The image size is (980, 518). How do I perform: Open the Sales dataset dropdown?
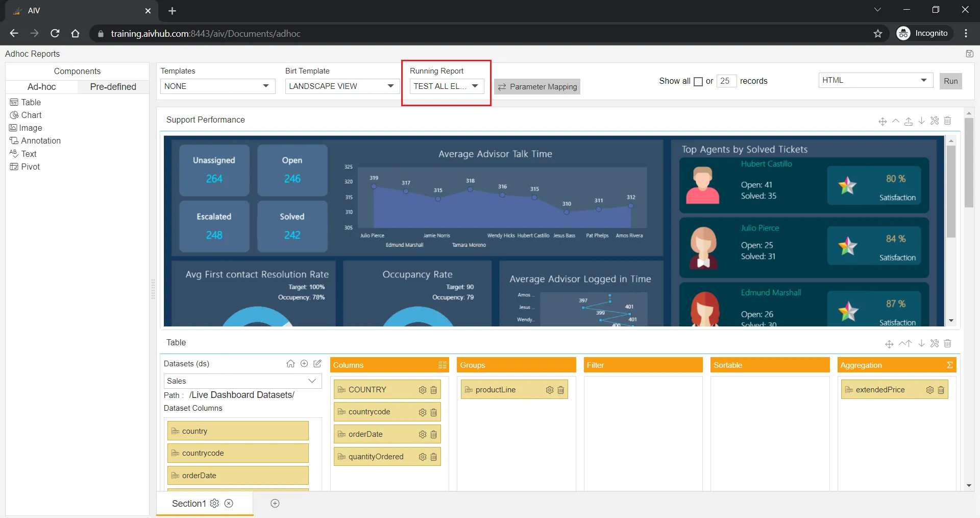pos(243,381)
